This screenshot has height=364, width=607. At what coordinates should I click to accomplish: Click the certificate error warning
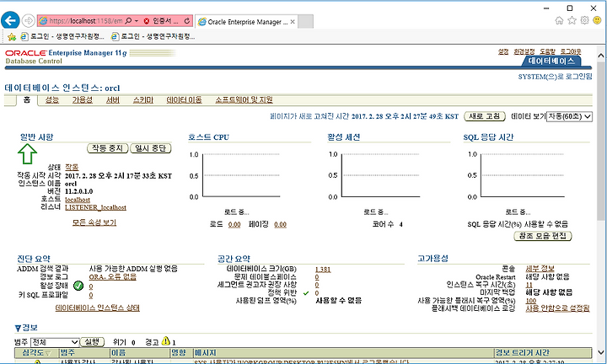(x=161, y=21)
